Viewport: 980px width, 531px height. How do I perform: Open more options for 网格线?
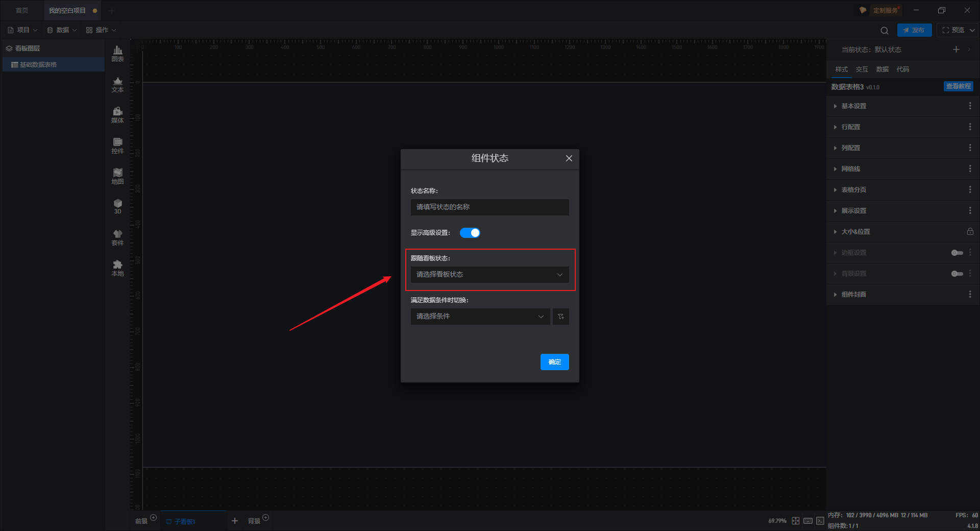click(x=970, y=168)
